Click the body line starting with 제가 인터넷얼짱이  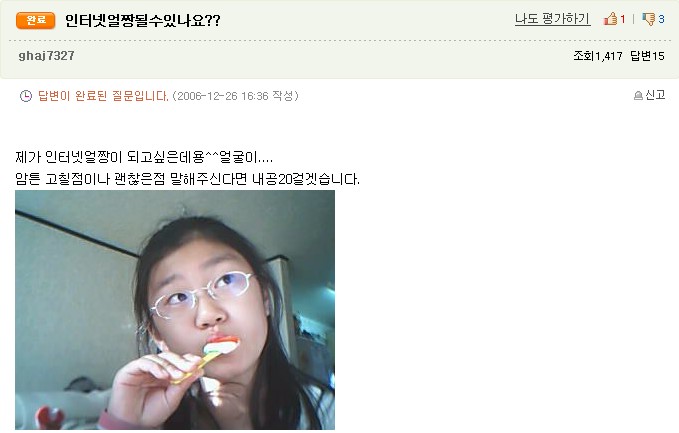pyautogui.click(x=144, y=157)
